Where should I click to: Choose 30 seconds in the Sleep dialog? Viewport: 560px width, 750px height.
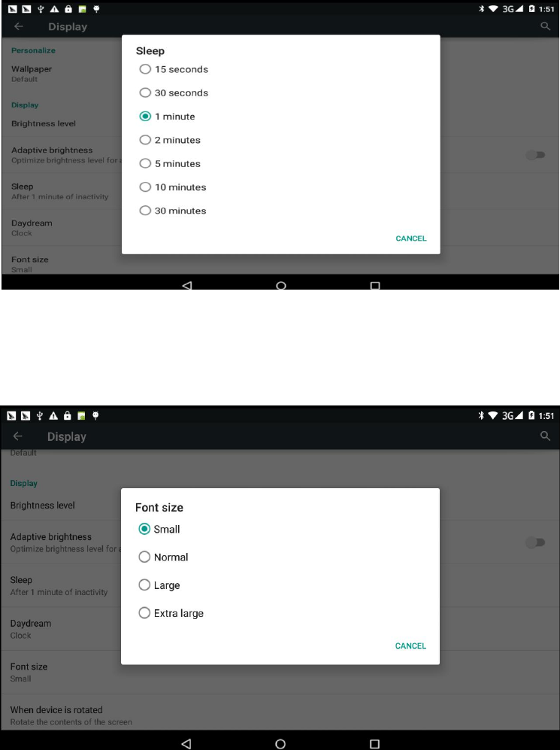click(x=174, y=93)
